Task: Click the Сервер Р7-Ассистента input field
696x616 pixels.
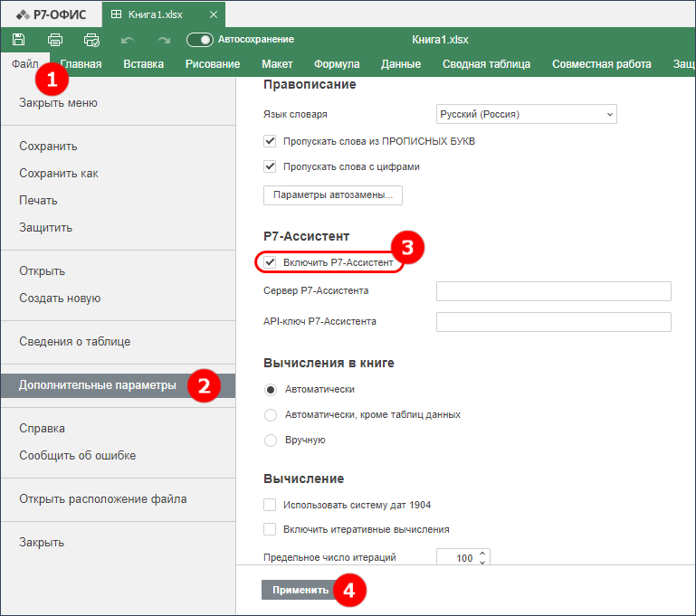Action: click(x=554, y=291)
